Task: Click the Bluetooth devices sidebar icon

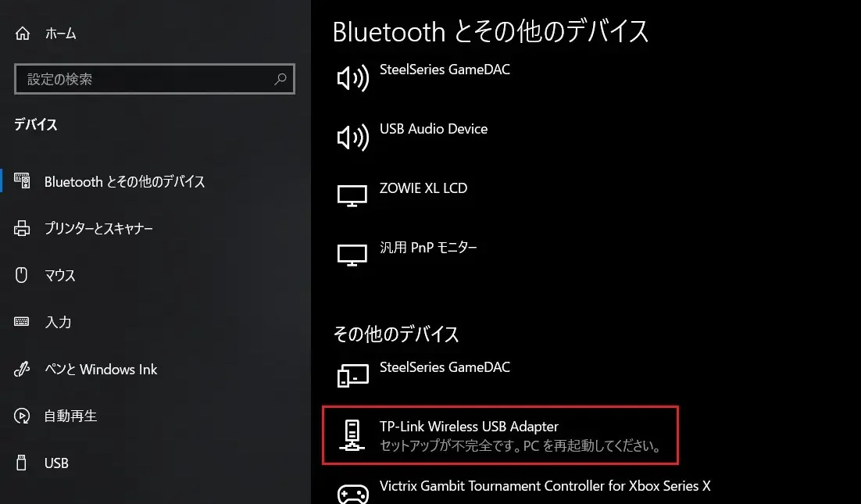Action: [x=22, y=181]
